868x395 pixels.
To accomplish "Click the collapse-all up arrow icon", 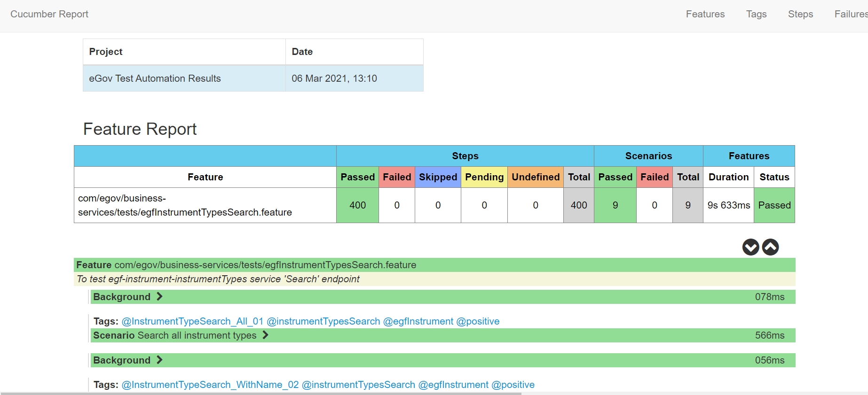I will click(770, 247).
